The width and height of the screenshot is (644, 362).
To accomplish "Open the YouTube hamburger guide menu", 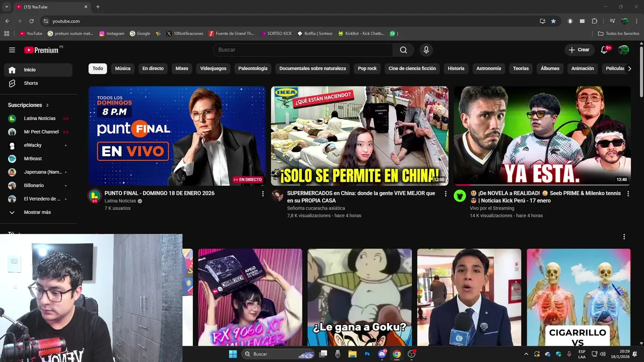I will 12,50.
